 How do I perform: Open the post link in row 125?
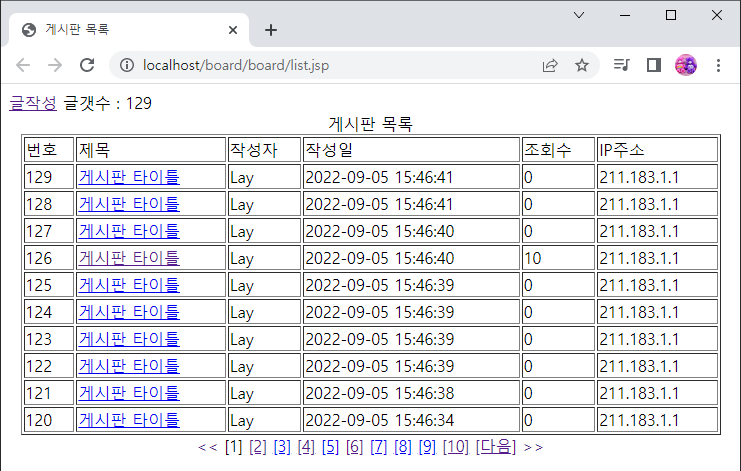pos(129,285)
